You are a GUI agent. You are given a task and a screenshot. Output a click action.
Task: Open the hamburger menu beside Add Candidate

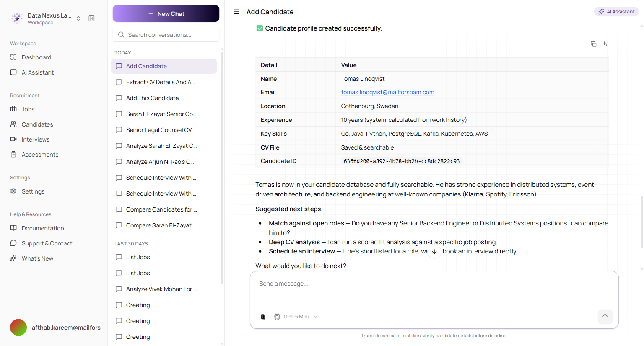click(236, 12)
